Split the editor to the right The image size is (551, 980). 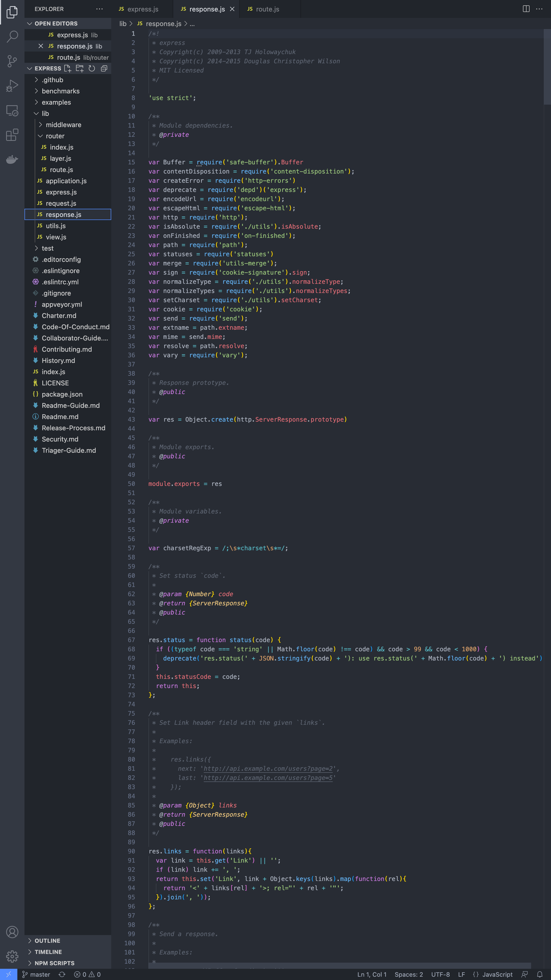526,9
